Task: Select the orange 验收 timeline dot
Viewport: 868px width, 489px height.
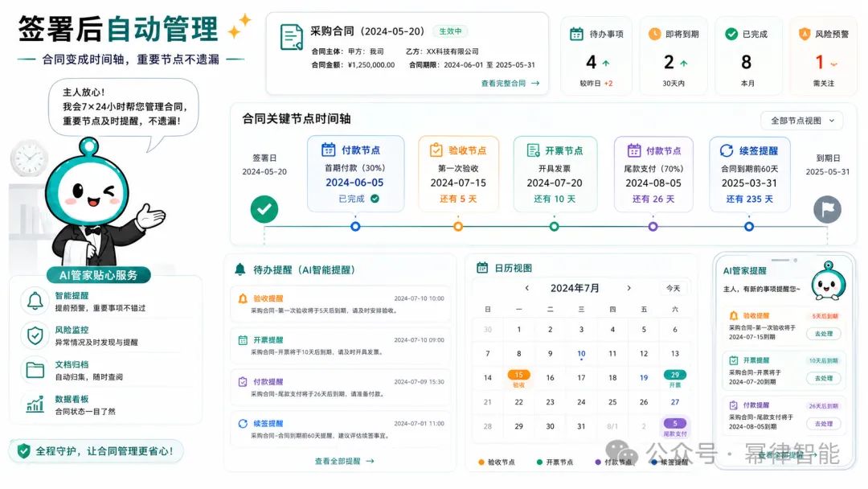Action: pos(458,226)
